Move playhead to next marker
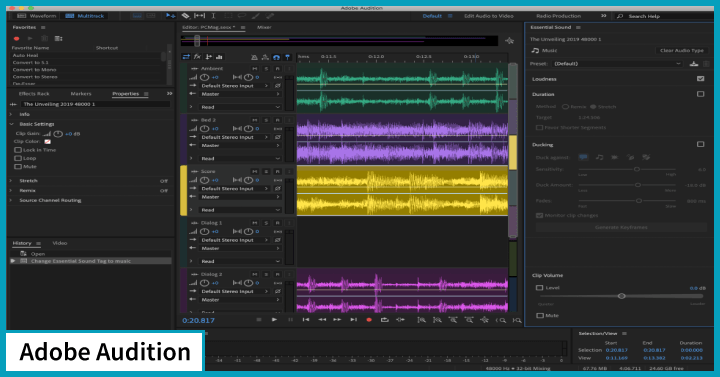This screenshot has height=377, width=720. (x=353, y=320)
